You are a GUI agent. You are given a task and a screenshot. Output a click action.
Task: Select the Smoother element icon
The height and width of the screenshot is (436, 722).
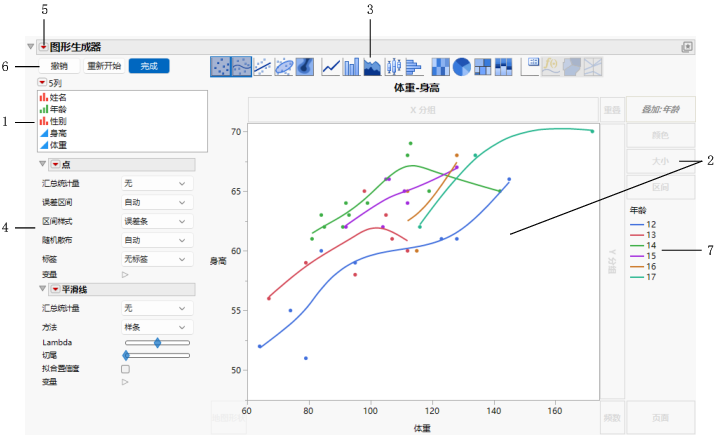[242, 67]
